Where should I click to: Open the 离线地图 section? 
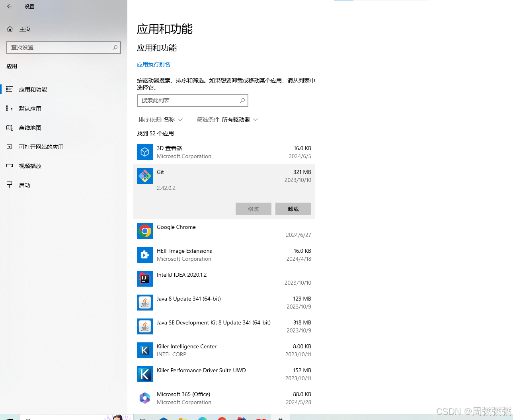[64, 128]
